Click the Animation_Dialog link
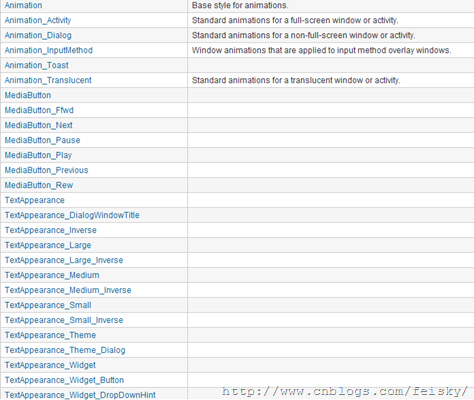The width and height of the screenshot is (474, 400). (x=38, y=35)
